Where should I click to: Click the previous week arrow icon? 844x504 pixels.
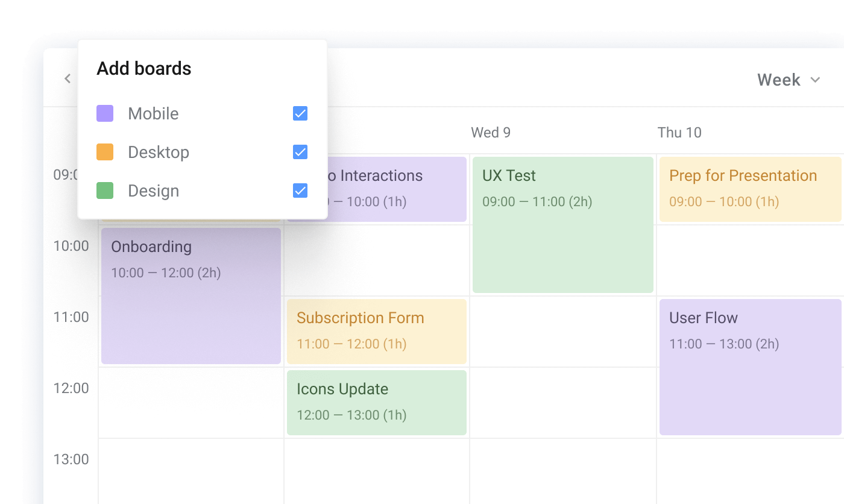tap(68, 78)
